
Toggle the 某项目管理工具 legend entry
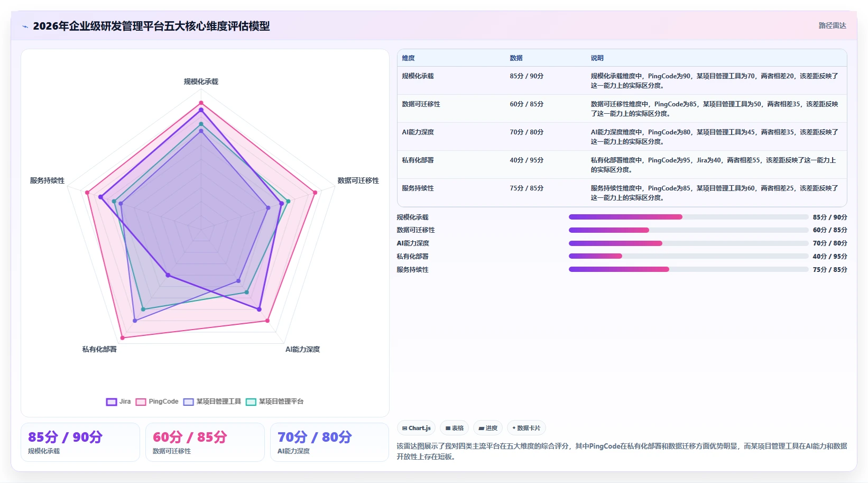(x=213, y=402)
